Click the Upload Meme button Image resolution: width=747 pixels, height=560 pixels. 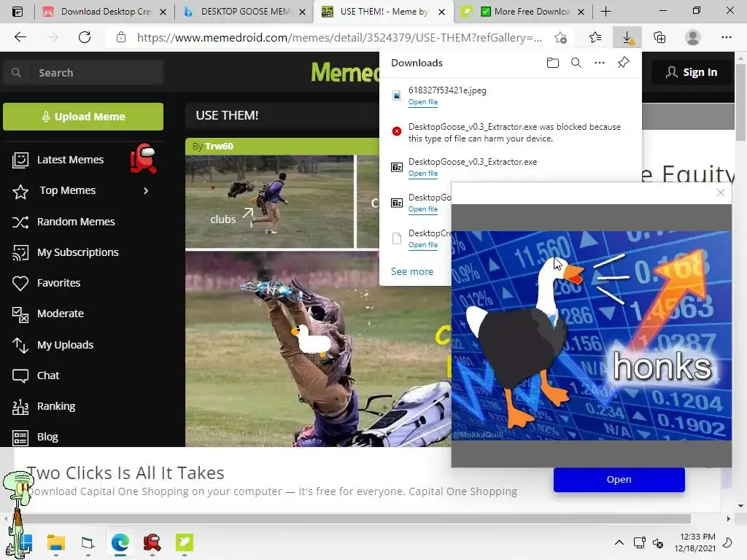(83, 117)
